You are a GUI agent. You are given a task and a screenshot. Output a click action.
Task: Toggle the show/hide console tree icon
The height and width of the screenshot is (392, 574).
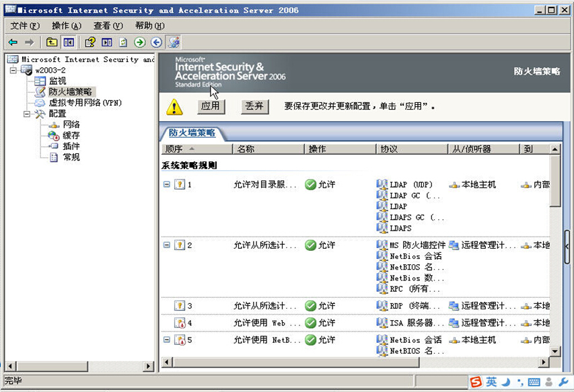69,42
